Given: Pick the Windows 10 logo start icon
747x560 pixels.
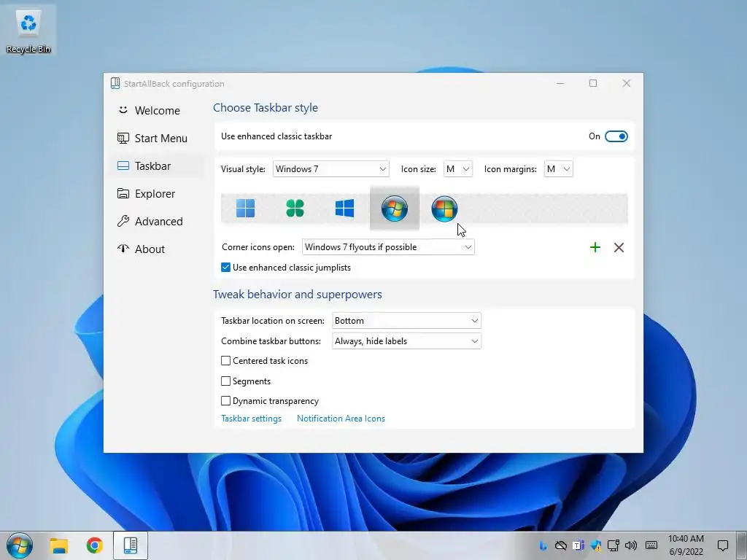Looking at the screenshot, I should (x=344, y=208).
